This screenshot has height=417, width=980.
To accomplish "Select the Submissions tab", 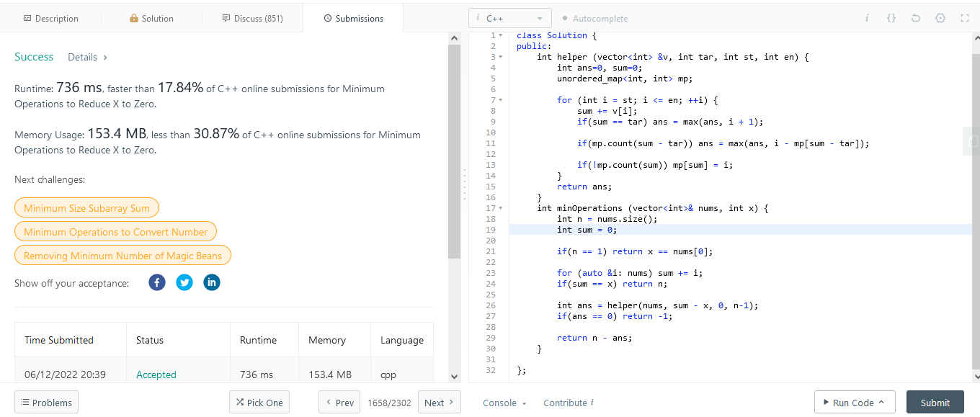I will pyautogui.click(x=353, y=18).
